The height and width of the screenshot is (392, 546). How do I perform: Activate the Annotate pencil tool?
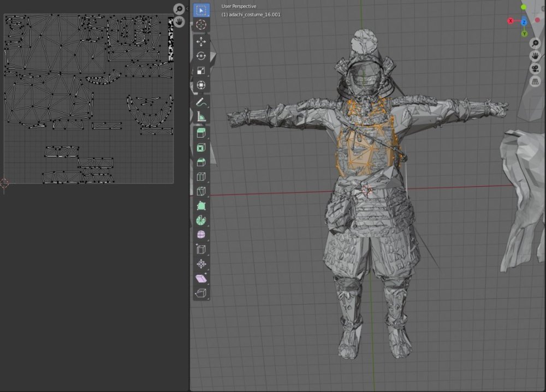[201, 102]
